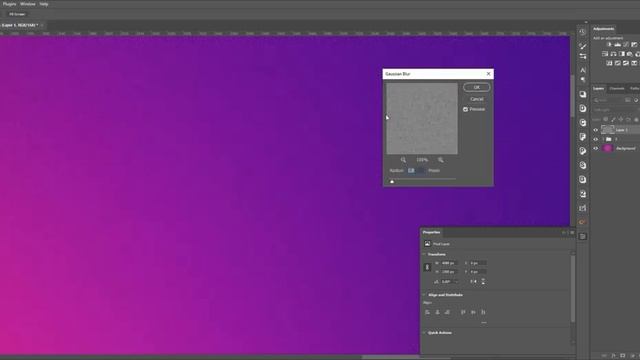Click the Gaussian Blur preview thumbnail
The image size is (640, 360).
click(x=422, y=119)
